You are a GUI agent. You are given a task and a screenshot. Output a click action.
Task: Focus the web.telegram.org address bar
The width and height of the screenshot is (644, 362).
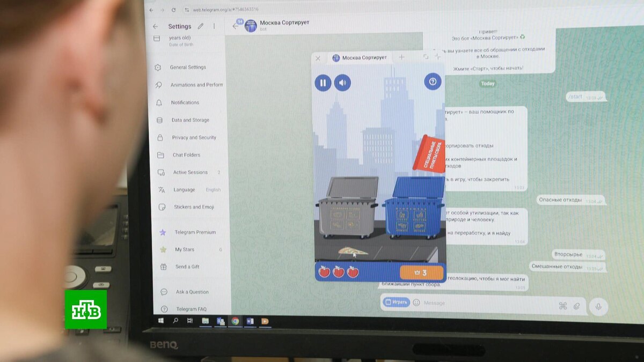point(225,10)
